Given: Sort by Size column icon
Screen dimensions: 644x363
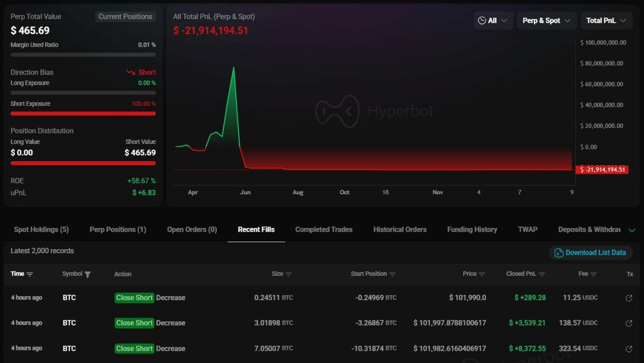Looking at the screenshot, I should click(289, 274).
